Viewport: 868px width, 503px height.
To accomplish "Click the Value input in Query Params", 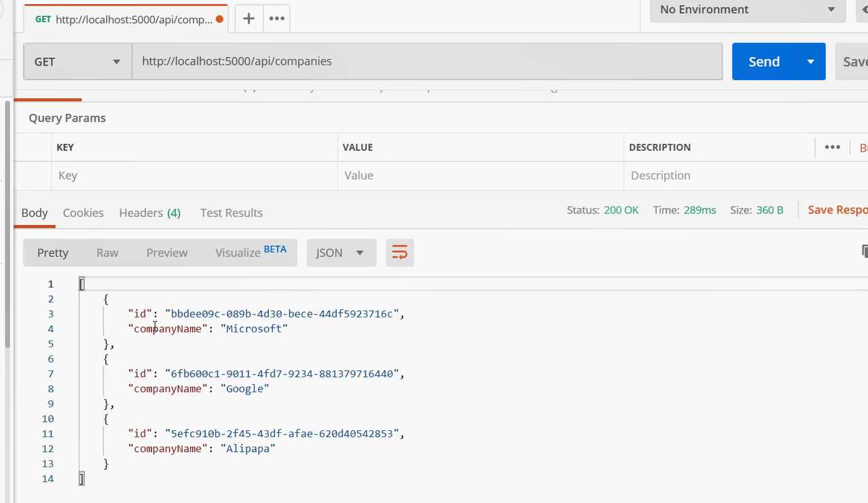I will click(480, 175).
